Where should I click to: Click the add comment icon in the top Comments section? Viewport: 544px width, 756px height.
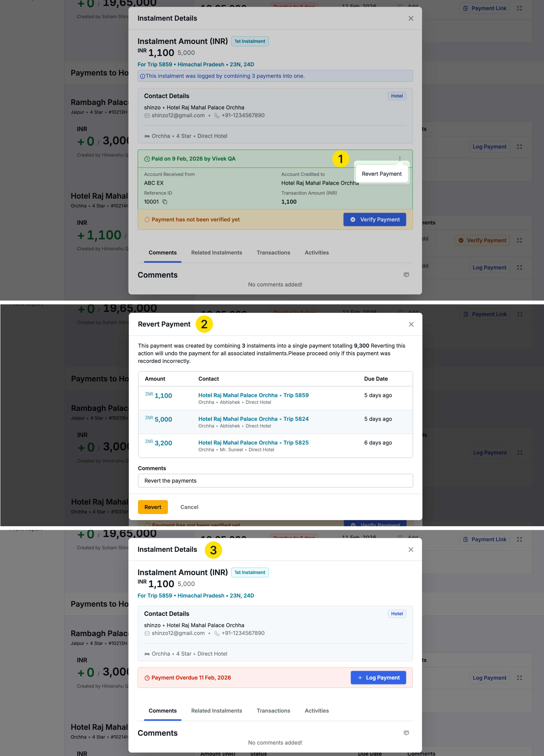tap(406, 275)
